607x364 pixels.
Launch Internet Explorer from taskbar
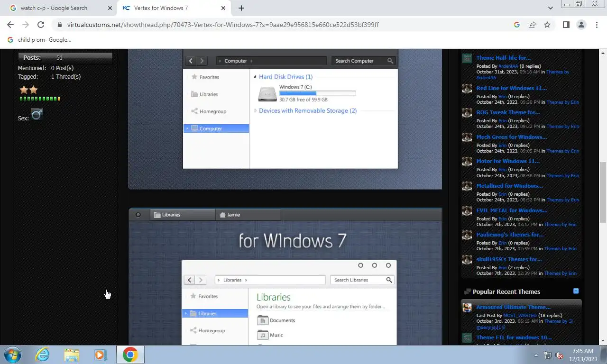point(42,355)
